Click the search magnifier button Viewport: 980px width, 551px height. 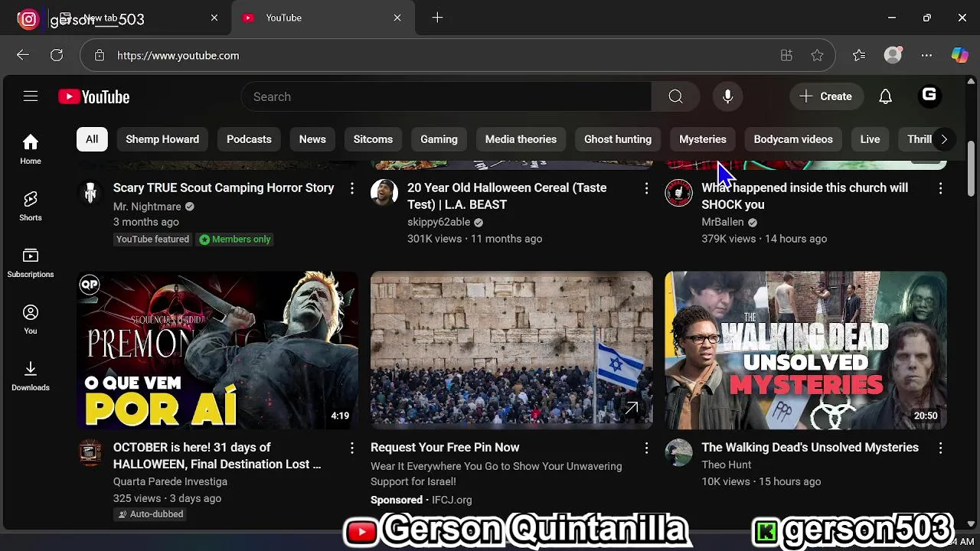tap(675, 96)
